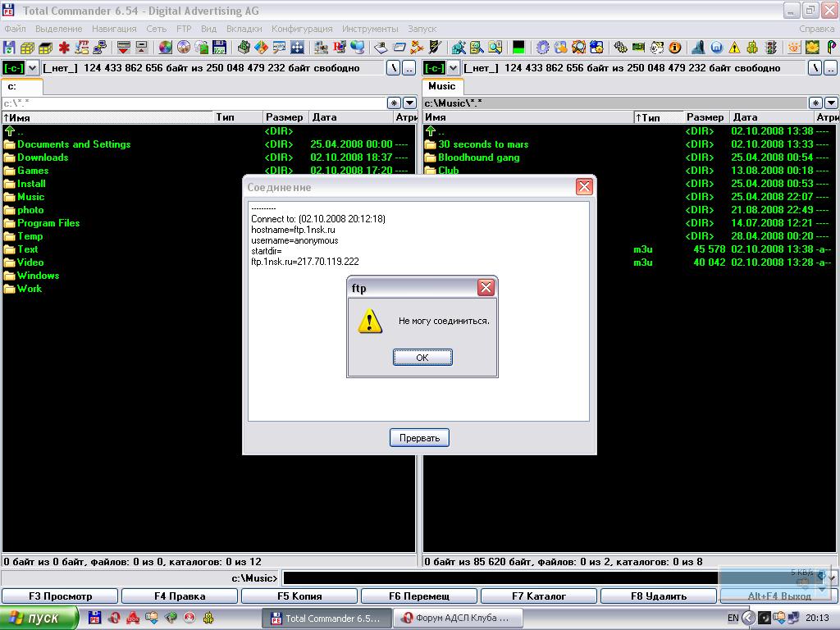This screenshot has height=630, width=840.
Task: Open the Навигация menu
Action: [114, 29]
